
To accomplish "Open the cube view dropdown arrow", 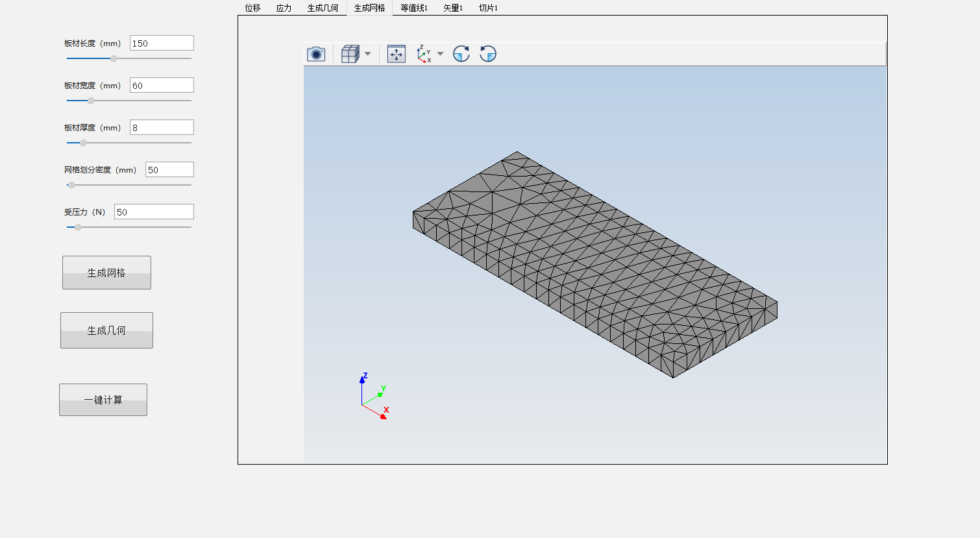I will coord(367,54).
